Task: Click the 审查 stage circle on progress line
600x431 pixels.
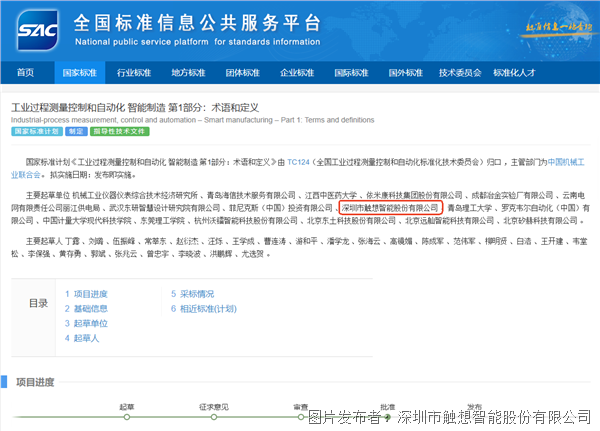Action: [300, 419]
